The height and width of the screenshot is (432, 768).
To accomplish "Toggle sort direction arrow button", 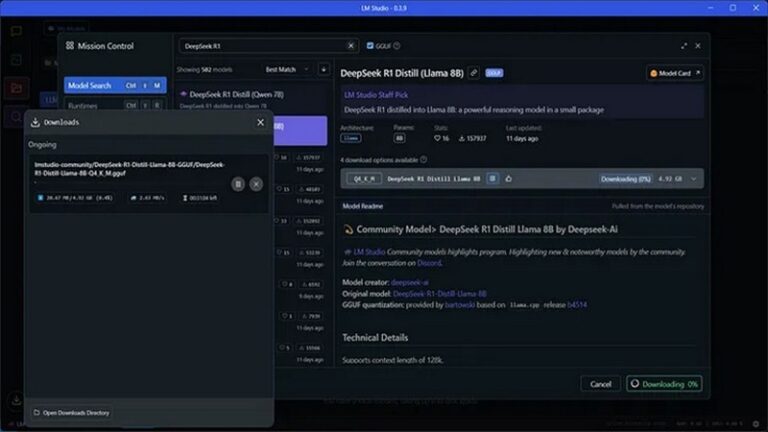I will 323,70.
